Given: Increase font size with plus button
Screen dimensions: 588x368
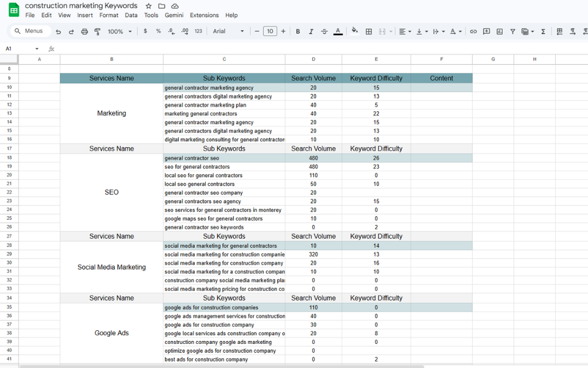Looking at the screenshot, I should click(x=283, y=32).
